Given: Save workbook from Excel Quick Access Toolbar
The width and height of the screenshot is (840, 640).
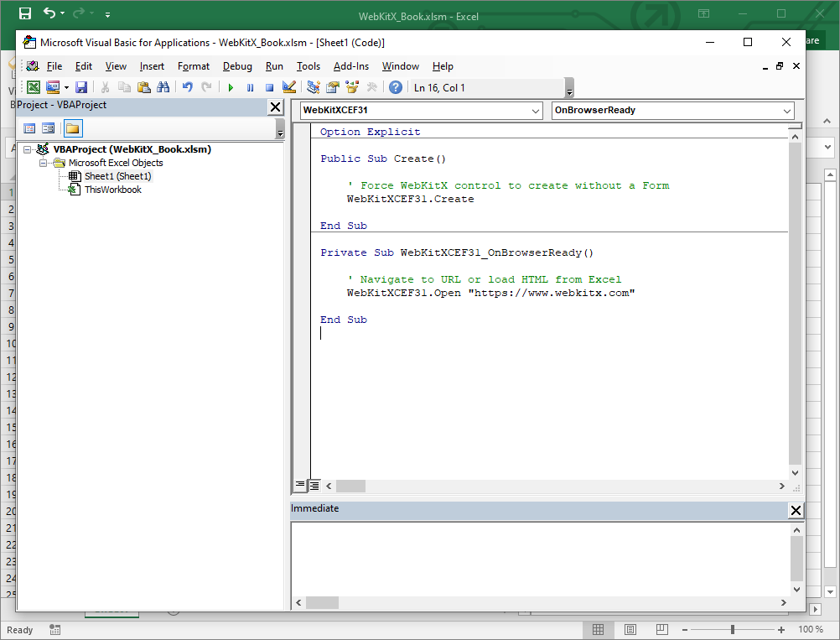Looking at the screenshot, I should pos(25,14).
